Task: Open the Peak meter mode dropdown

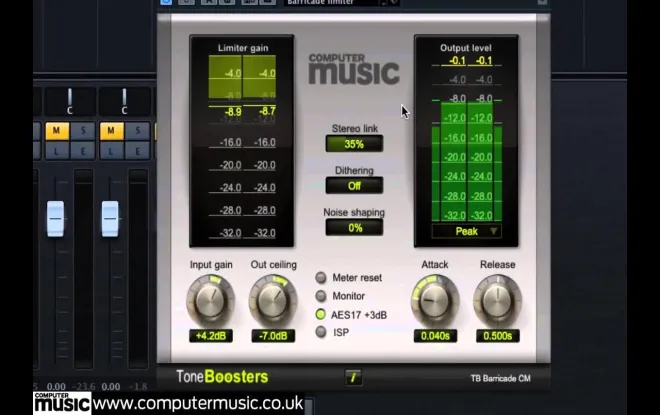Action: (x=466, y=231)
